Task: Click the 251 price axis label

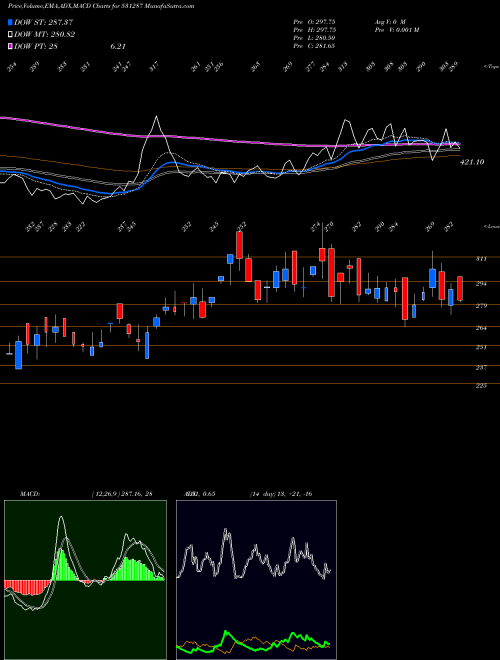Action: coord(481,347)
